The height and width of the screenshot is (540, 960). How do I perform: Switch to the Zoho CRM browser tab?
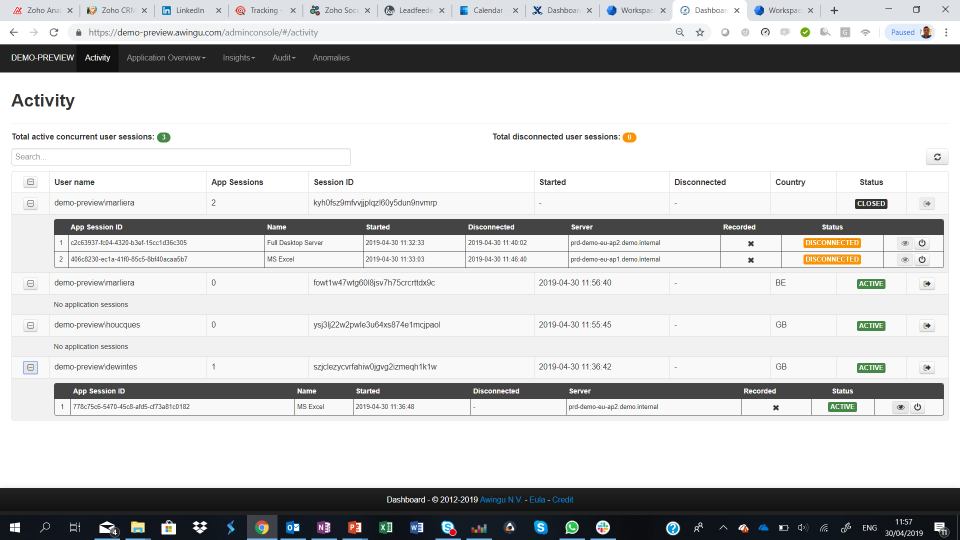(116, 10)
